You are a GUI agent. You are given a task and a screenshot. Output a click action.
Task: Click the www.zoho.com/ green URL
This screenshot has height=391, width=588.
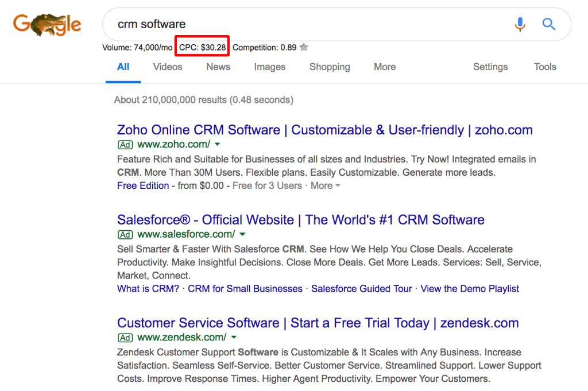click(173, 144)
